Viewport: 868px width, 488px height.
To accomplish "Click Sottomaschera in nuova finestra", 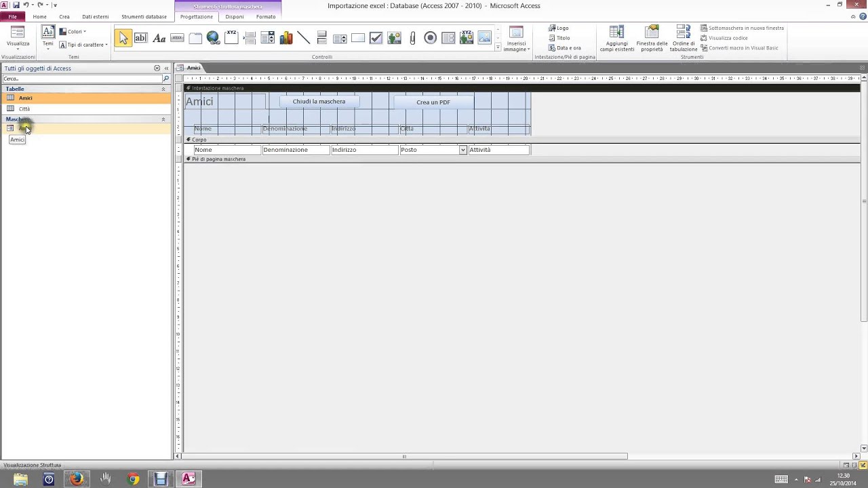I will coord(742,28).
